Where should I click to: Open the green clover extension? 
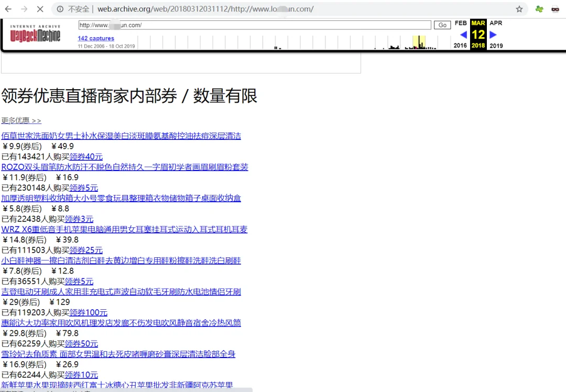[539, 9]
